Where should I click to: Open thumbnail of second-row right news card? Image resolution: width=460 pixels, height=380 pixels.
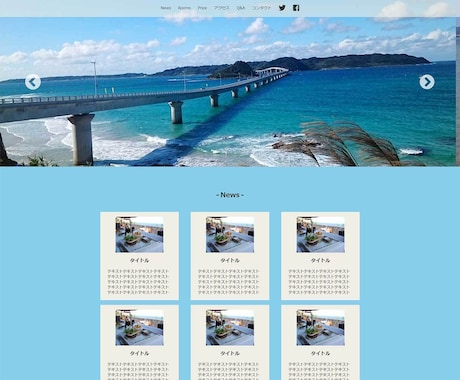coord(320,328)
